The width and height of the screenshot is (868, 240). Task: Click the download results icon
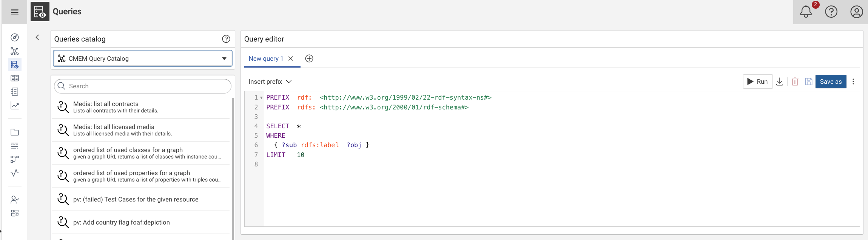pos(780,82)
